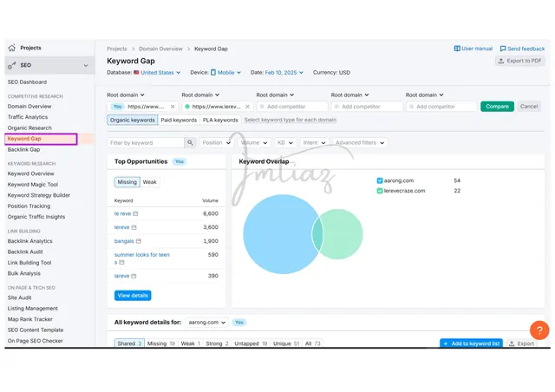Open the Advanced filters dropdown

tap(360, 143)
